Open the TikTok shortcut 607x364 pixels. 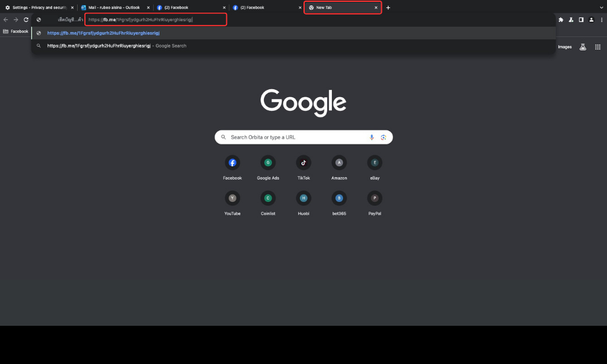tap(303, 168)
